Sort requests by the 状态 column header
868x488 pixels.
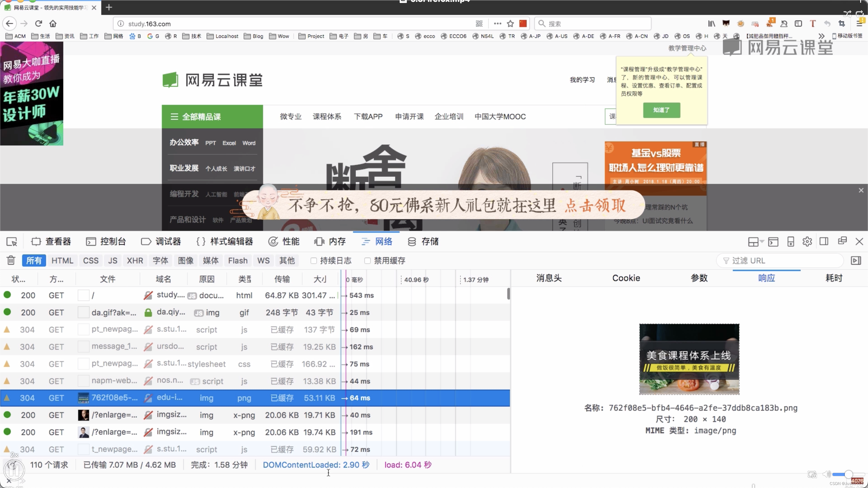click(18, 279)
